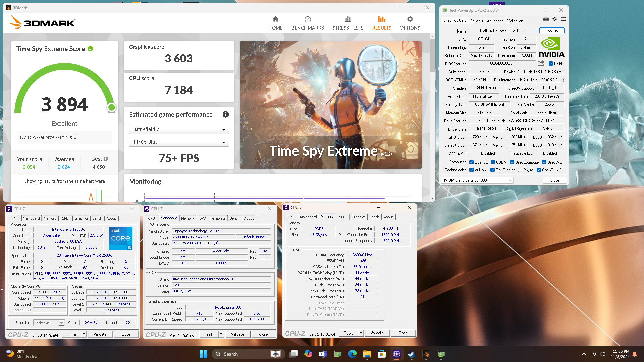Screen dimensions: 644x362
Task: Toggle OpenGL 4.6 checkbox in GPU-Z
Action: tap(539, 170)
